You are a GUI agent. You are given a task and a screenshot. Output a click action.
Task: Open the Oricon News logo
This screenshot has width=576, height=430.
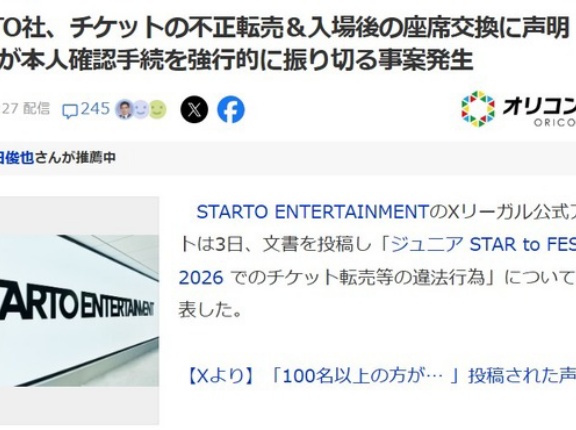[518, 109]
